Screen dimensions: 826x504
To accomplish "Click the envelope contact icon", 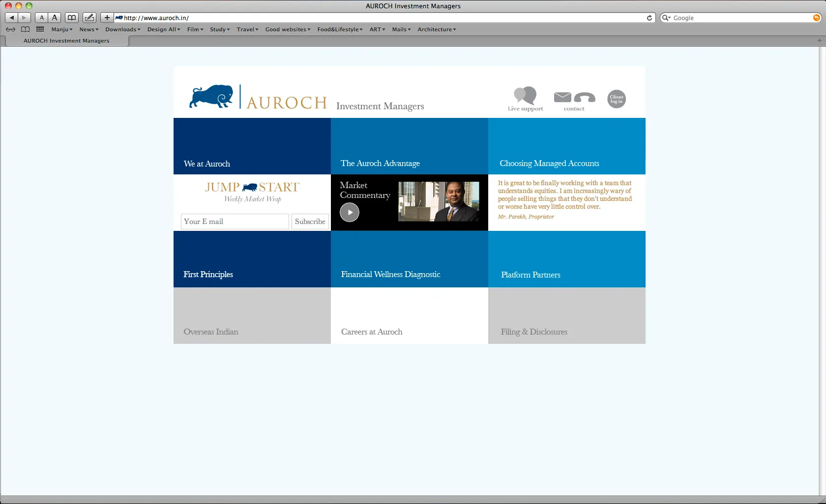I will click(x=562, y=97).
